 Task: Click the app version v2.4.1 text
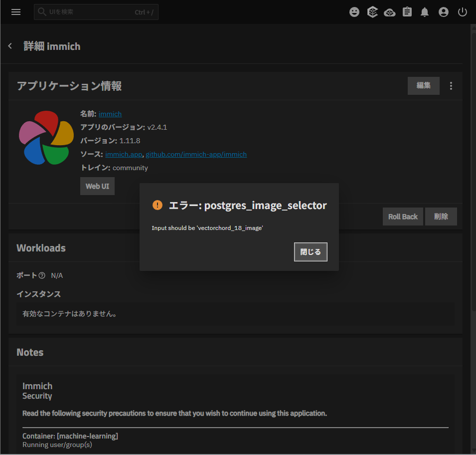[157, 127]
